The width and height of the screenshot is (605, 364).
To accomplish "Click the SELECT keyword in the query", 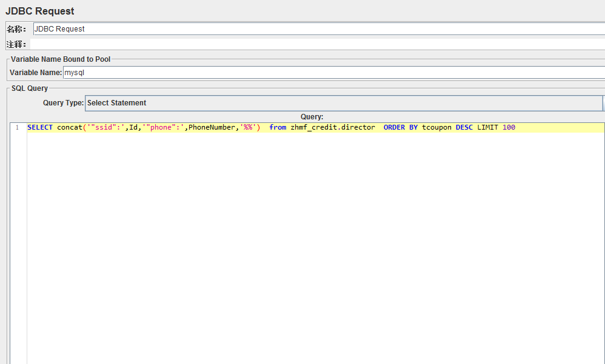I will [40, 127].
